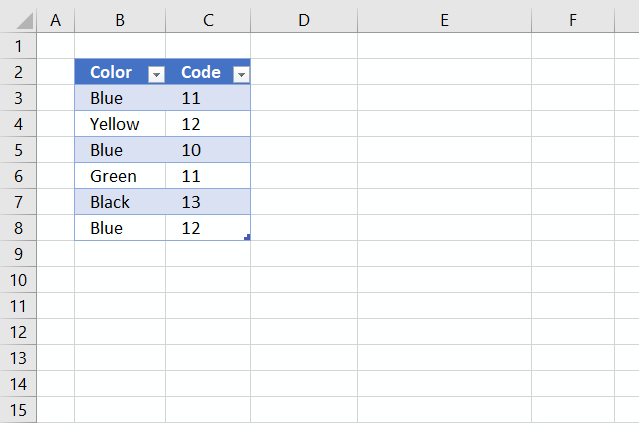Click the table resize handle corner
Image resolution: width=639 pixels, height=423 pixels.
pos(247,237)
